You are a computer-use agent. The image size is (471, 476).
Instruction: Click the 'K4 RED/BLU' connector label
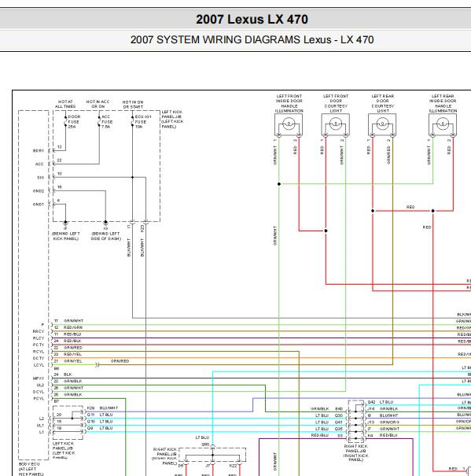click(382, 435)
